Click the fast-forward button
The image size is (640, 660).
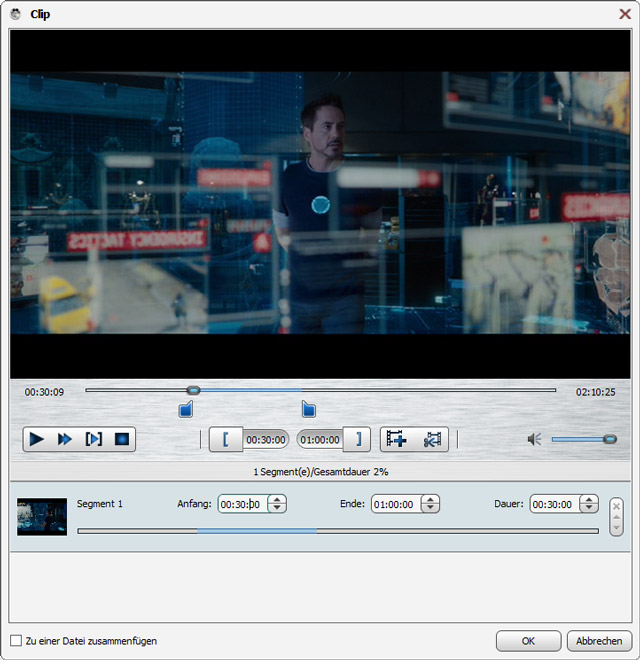point(64,439)
